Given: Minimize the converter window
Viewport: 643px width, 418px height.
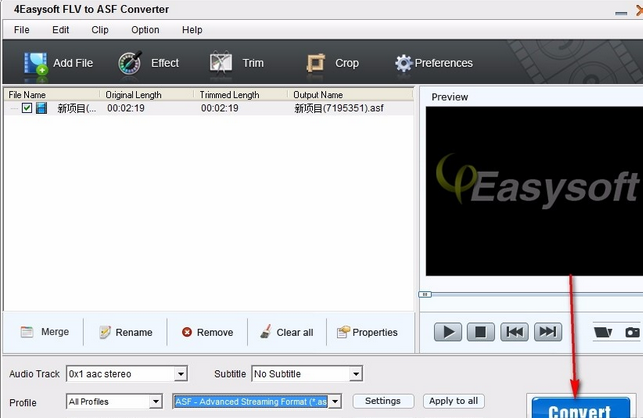Looking at the screenshot, I should pyautogui.click(x=621, y=13).
